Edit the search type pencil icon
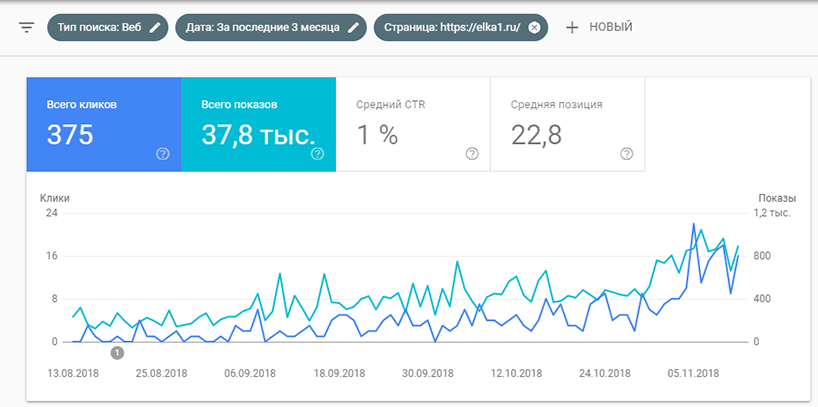 pyautogui.click(x=154, y=28)
